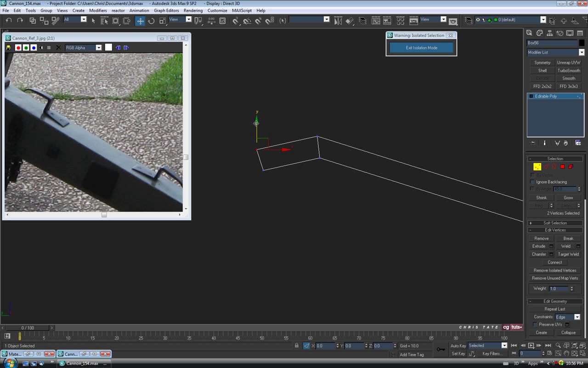
Task: Enable the blue channel in image viewer
Action: tap(34, 47)
